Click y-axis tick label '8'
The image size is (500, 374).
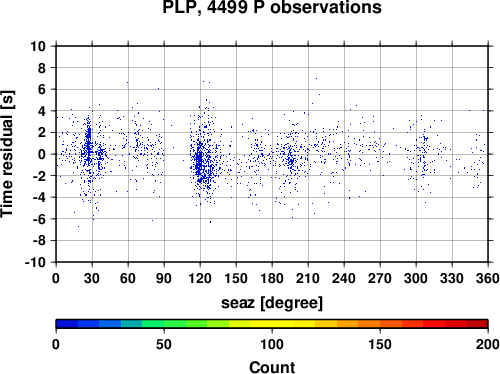tap(41, 68)
